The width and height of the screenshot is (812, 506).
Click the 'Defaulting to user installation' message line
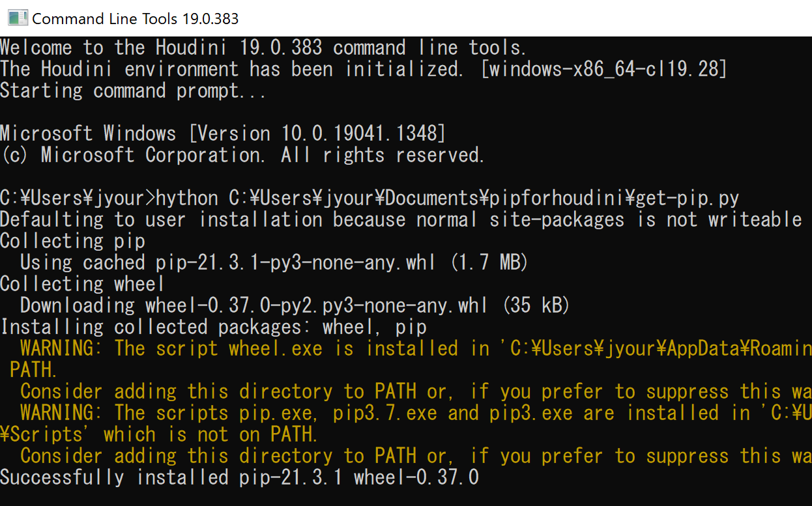coord(401,219)
